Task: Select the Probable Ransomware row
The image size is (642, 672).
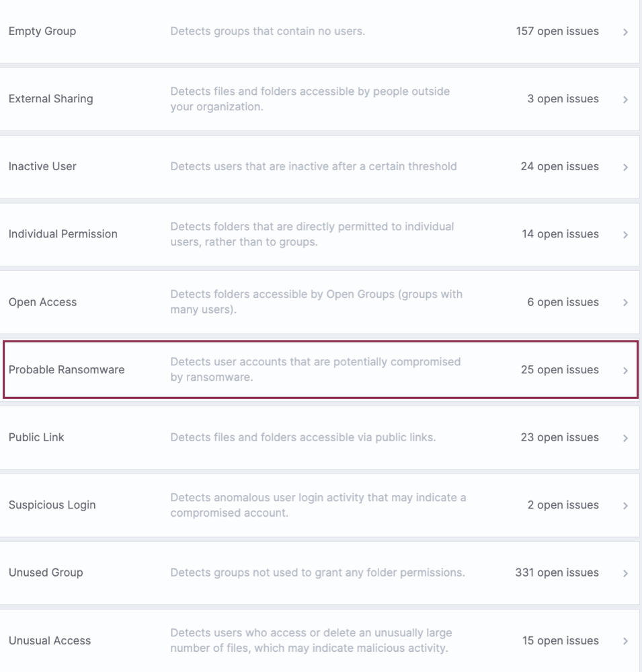Action: pos(321,369)
